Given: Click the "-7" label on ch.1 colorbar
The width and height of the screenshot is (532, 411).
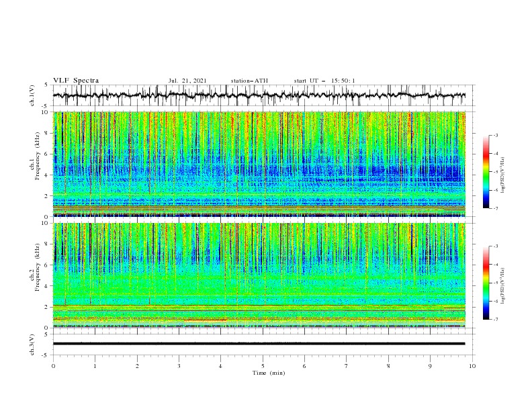Looking at the screenshot, I should click(x=496, y=208).
